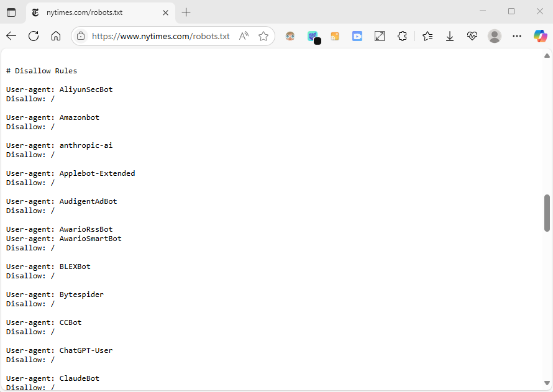Go to the browser home page
The height and width of the screenshot is (392, 553).
(56, 36)
